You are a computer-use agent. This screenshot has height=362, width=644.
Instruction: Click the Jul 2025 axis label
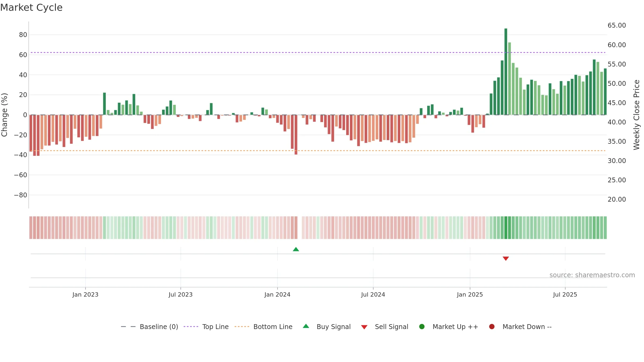(x=565, y=295)
